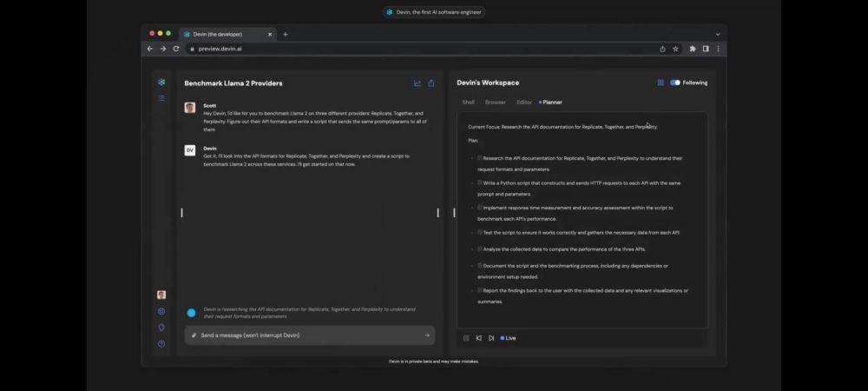Click the share icon in the chat header
Viewport: 868px width, 391px height.
[431, 83]
